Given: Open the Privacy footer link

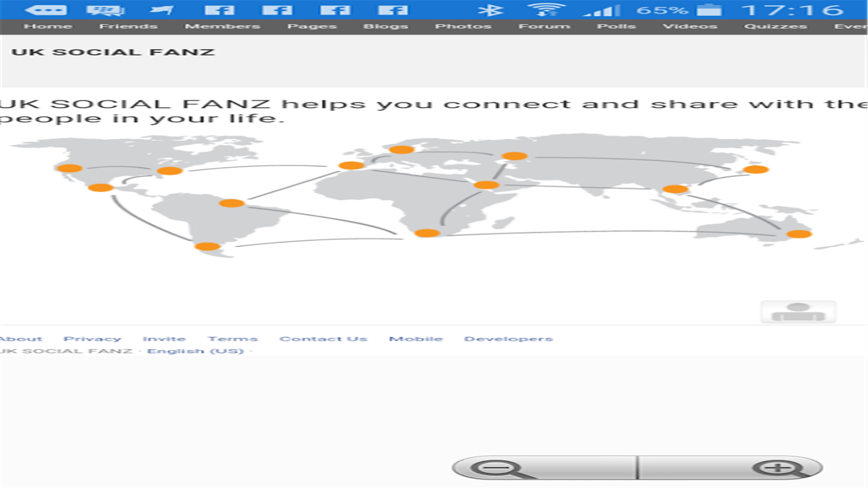Looking at the screenshot, I should [93, 339].
